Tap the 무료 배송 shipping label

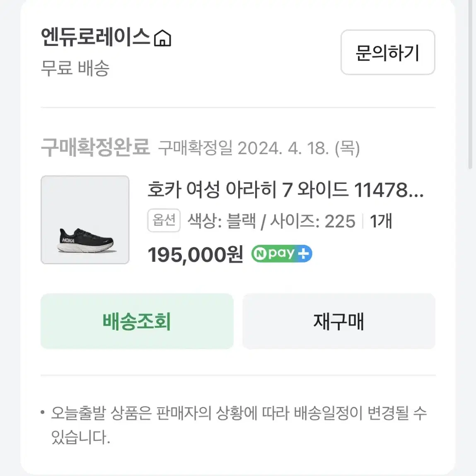coord(75,68)
